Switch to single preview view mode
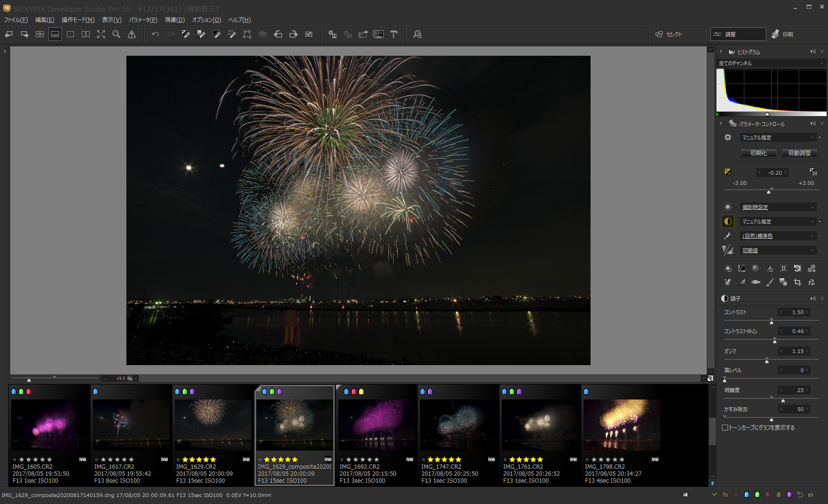 tap(70, 34)
